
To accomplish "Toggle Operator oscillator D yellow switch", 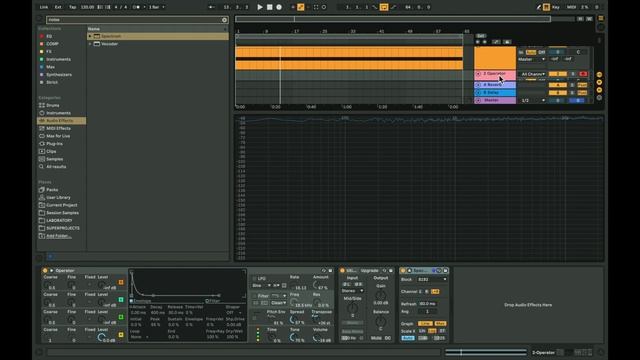I will (x=121, y=335).
